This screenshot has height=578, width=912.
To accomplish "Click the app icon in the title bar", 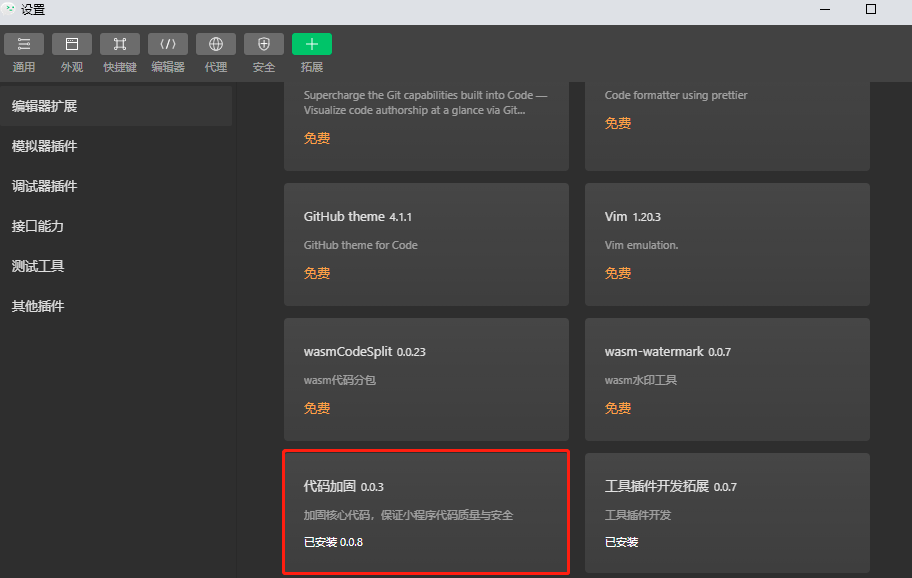I will click(x=11, y=9).
